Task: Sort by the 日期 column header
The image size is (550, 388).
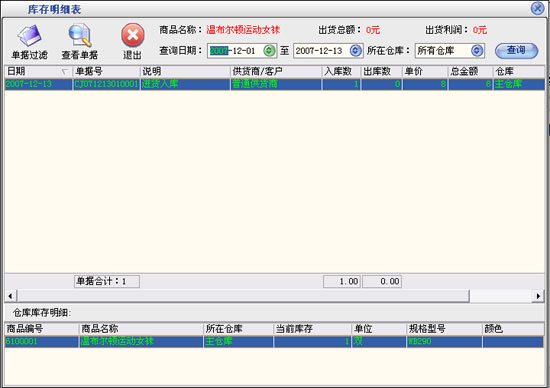Action: pyautogui.click(x=38, y=72)
